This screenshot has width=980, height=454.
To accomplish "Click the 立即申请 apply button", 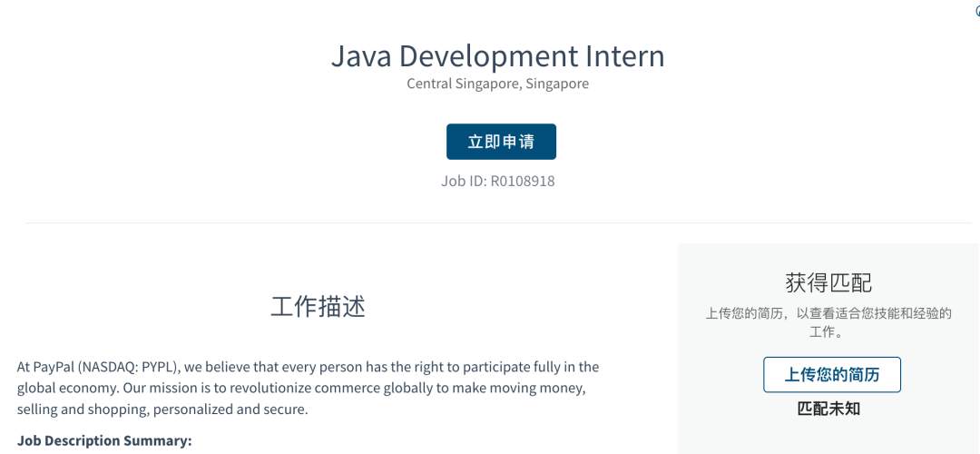I will (x=501, y=142).
